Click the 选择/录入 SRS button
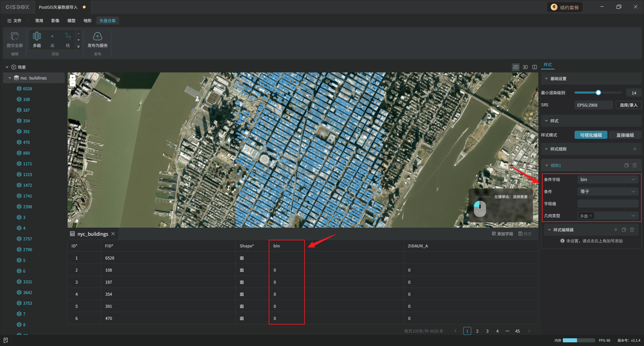 point(628,105)
